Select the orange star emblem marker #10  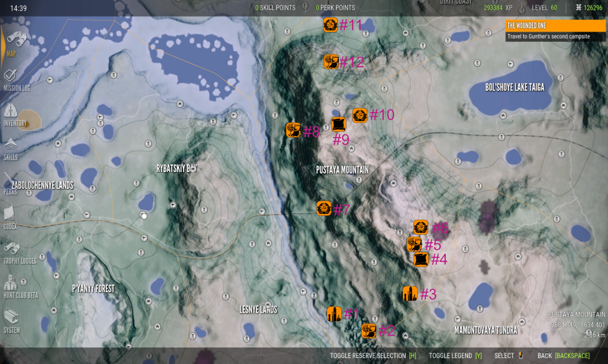tap(360, 116)
